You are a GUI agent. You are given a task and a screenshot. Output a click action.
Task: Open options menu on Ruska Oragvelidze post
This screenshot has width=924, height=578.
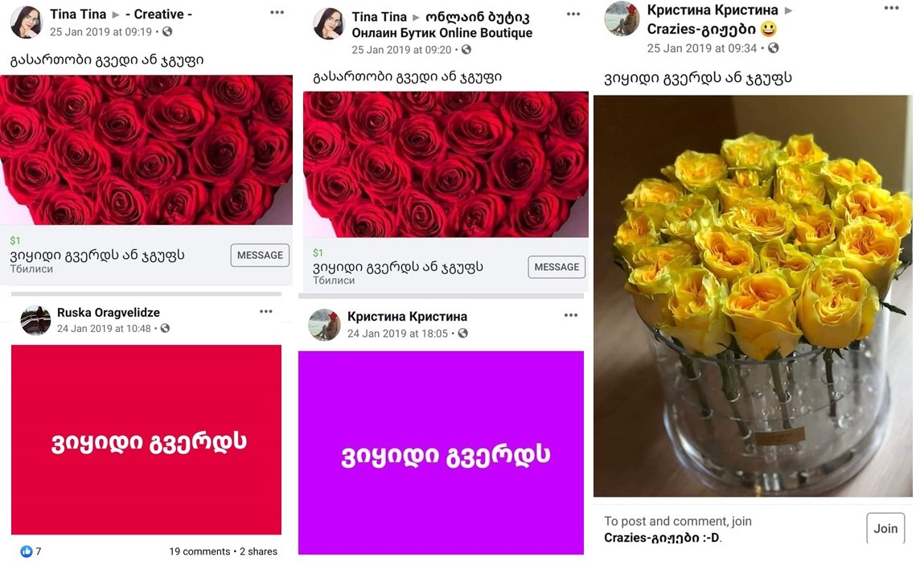[x=266, y=311]
